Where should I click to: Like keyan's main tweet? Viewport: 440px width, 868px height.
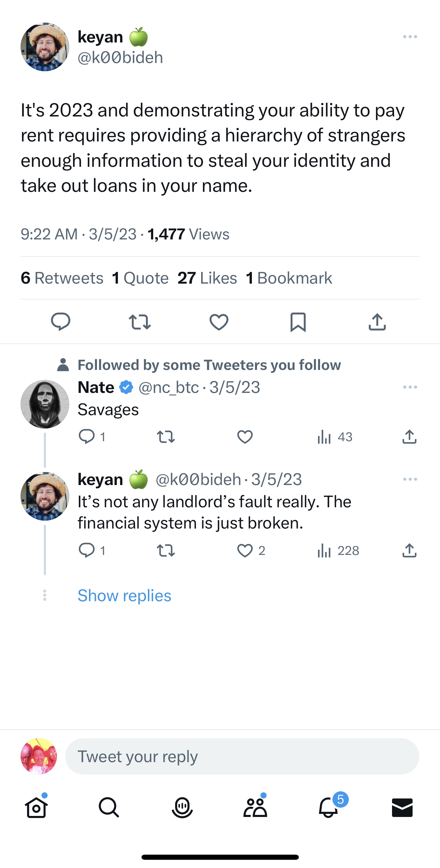219,321
